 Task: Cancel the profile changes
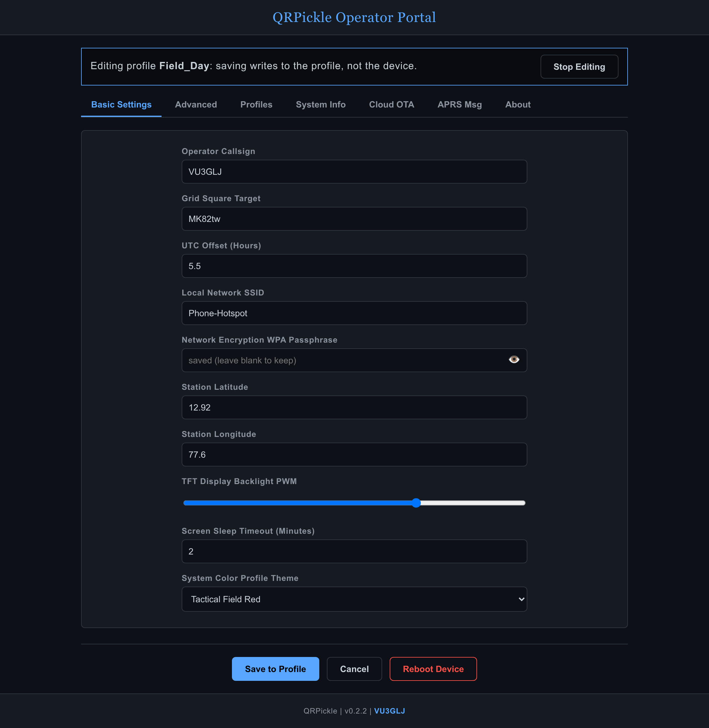coord(354,669)
